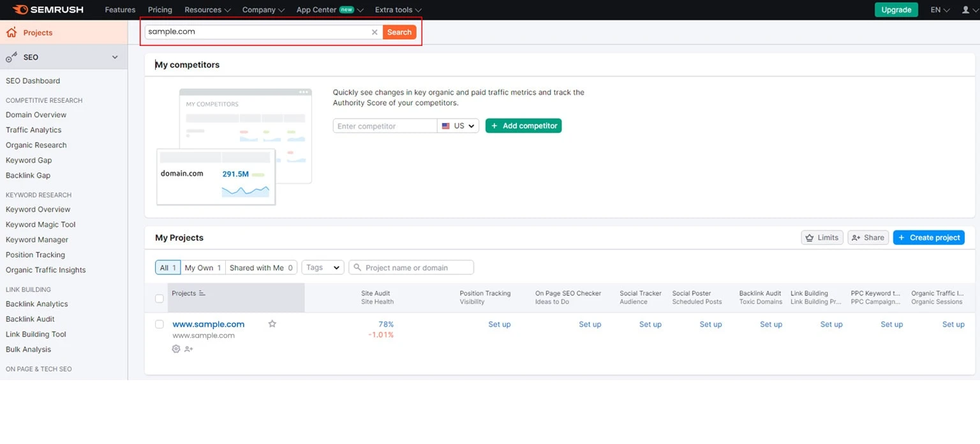This screenshot has height=444, width=980.
Task: Open Backlink Analytics
Action: pos(37,304)
